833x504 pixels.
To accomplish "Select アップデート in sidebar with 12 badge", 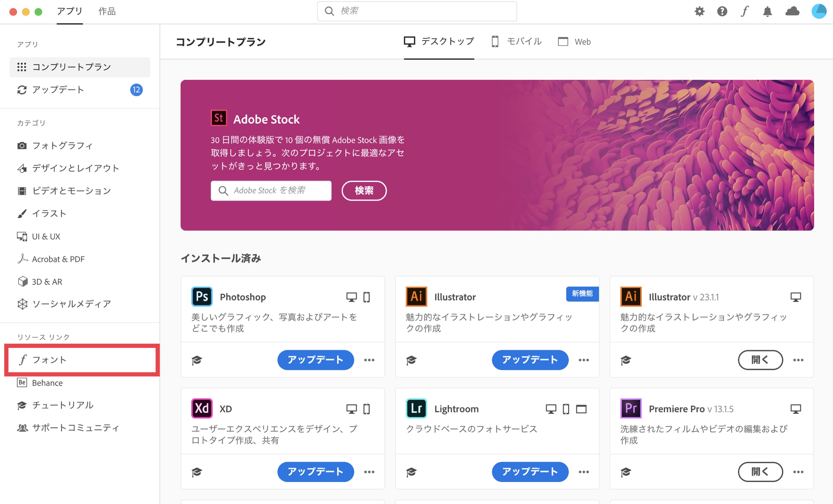I will click(x=58, y=90).
